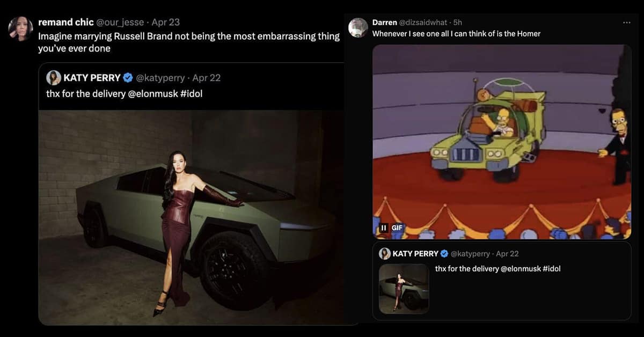Open remand chic's profile avatar
Image resolution: width=644 pixels, height=337 pixels.
[20, 28]
